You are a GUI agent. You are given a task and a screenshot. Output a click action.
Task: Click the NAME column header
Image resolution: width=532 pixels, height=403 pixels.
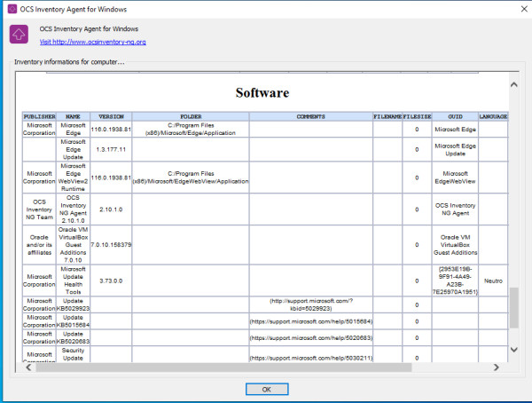(x=73, y=116)
